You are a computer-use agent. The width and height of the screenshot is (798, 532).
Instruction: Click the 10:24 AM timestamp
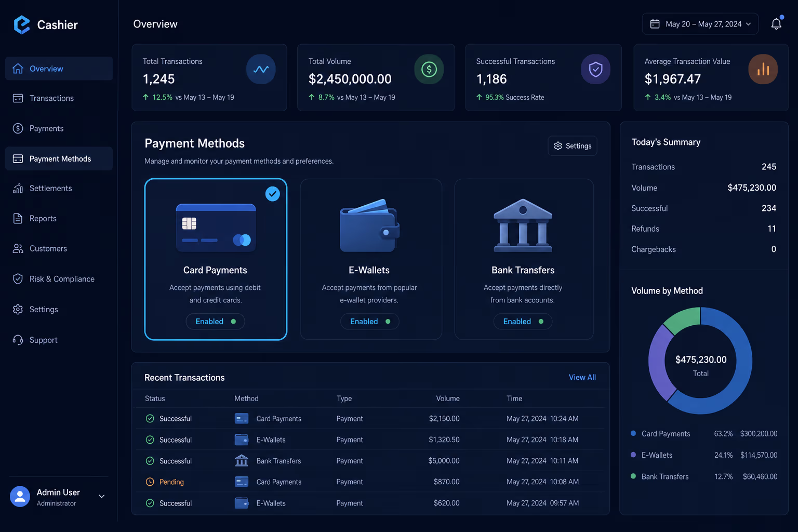pyautogui.click(x=564, y=418)
